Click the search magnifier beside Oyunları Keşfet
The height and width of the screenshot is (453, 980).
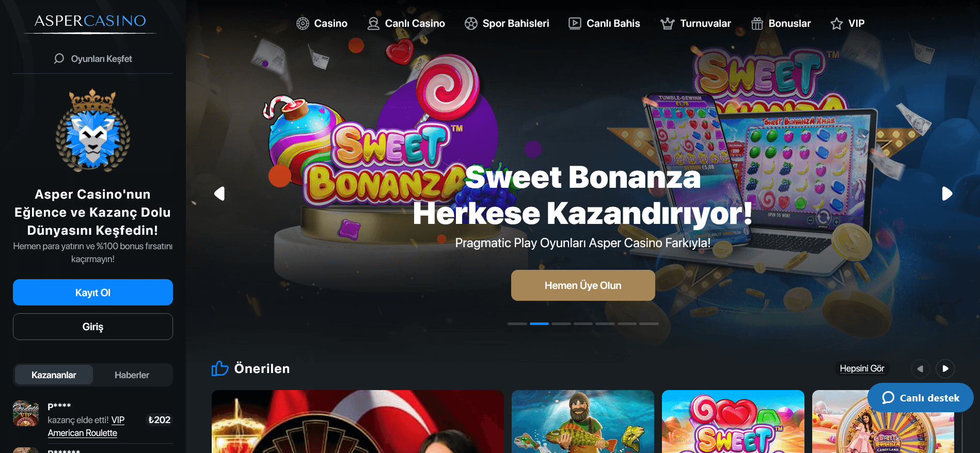click(59, 58)
